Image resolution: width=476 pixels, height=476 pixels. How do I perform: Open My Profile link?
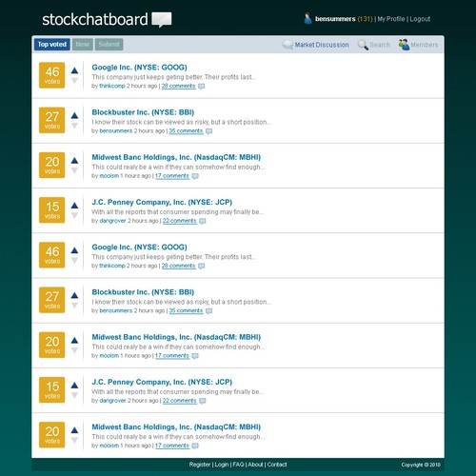(391, 19)
